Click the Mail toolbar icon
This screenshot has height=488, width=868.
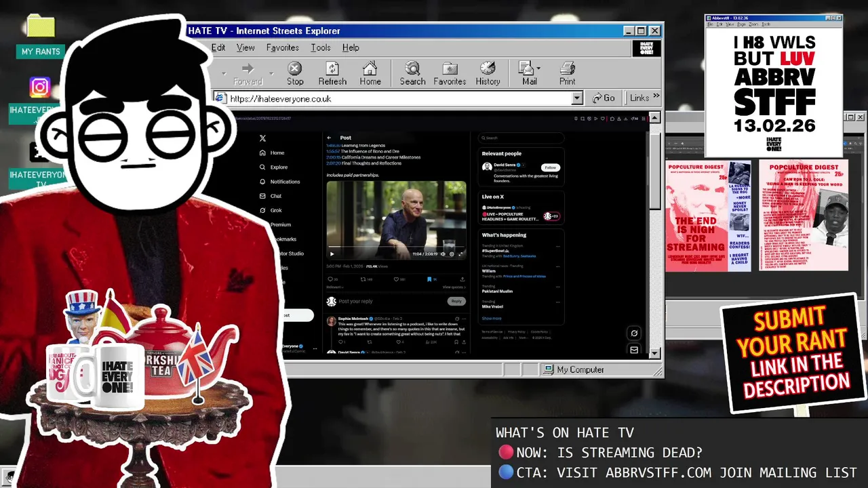(527, 68)
